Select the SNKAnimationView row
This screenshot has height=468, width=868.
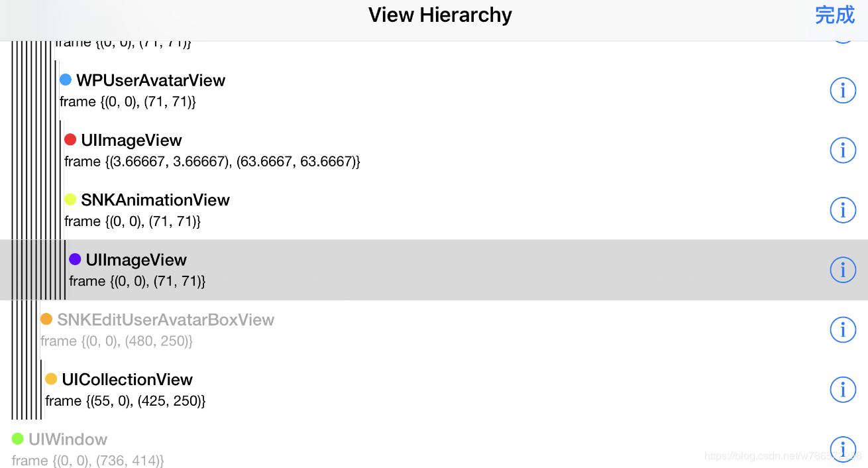tap(434, 210)
